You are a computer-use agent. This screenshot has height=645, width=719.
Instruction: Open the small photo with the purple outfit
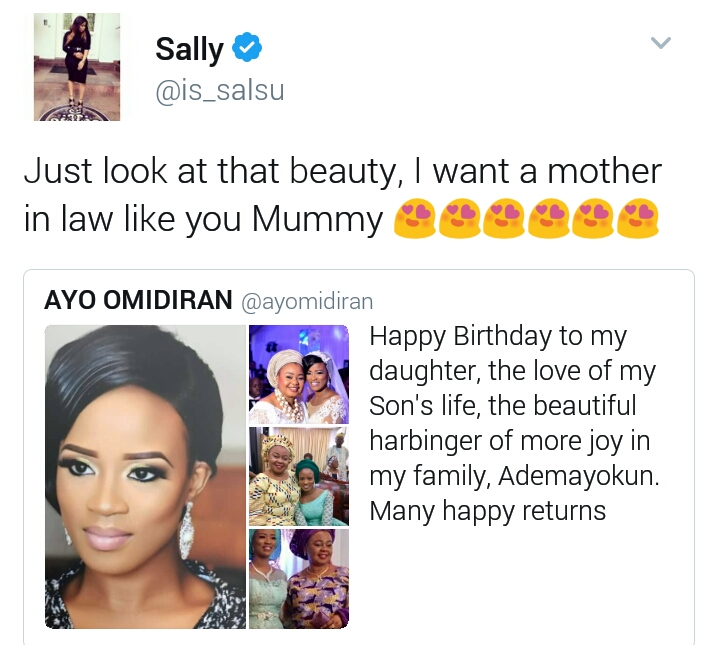click(x=299, y=579)
